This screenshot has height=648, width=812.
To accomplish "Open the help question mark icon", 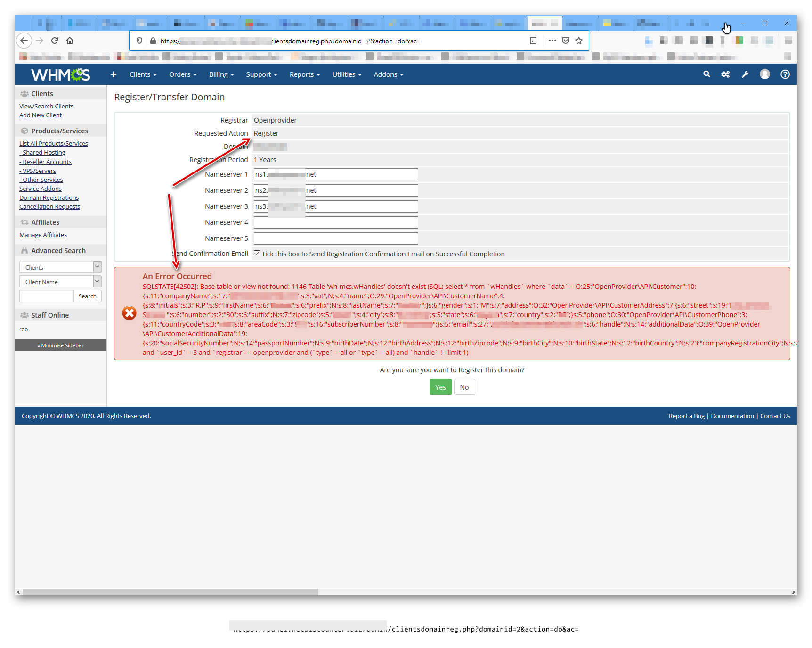I will click(785, 74).
